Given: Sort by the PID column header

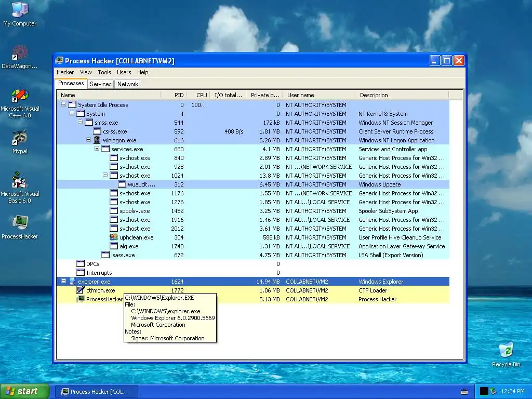Looking at the screenshot, I should (x=173, y=95).
